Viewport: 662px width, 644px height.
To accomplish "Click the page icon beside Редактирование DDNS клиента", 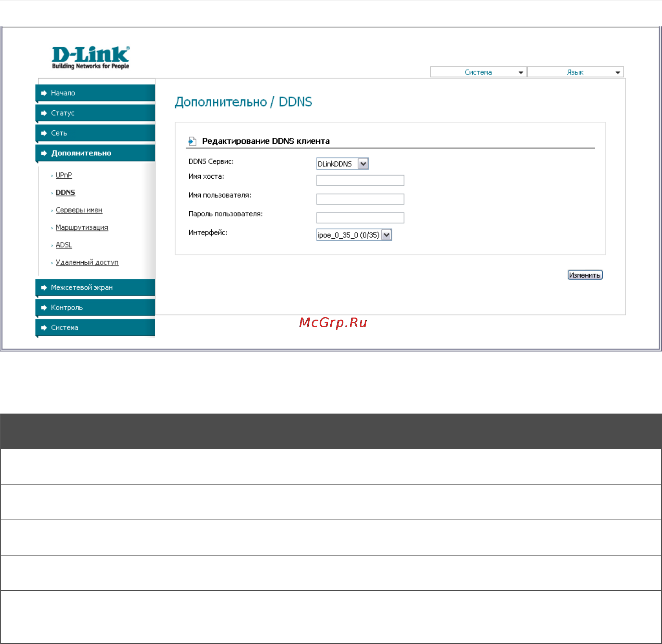I will pyautogui.click(x=192, y=141).
